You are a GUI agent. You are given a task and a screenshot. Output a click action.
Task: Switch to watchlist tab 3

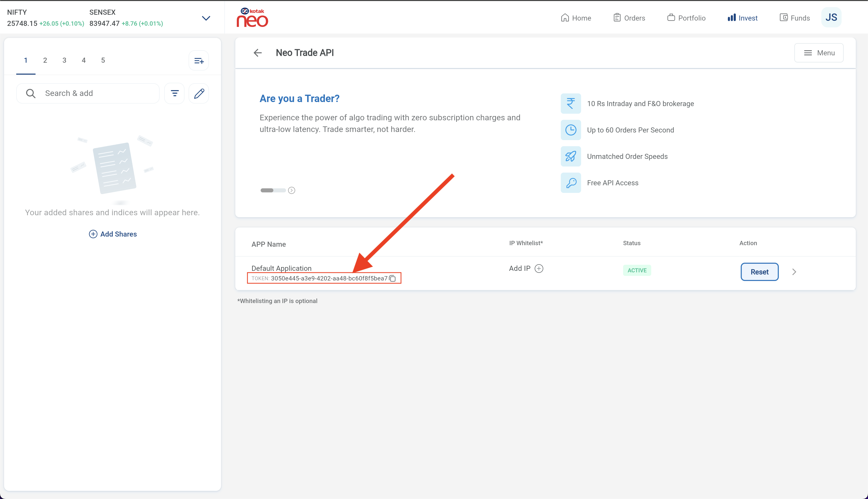(64, 60)
